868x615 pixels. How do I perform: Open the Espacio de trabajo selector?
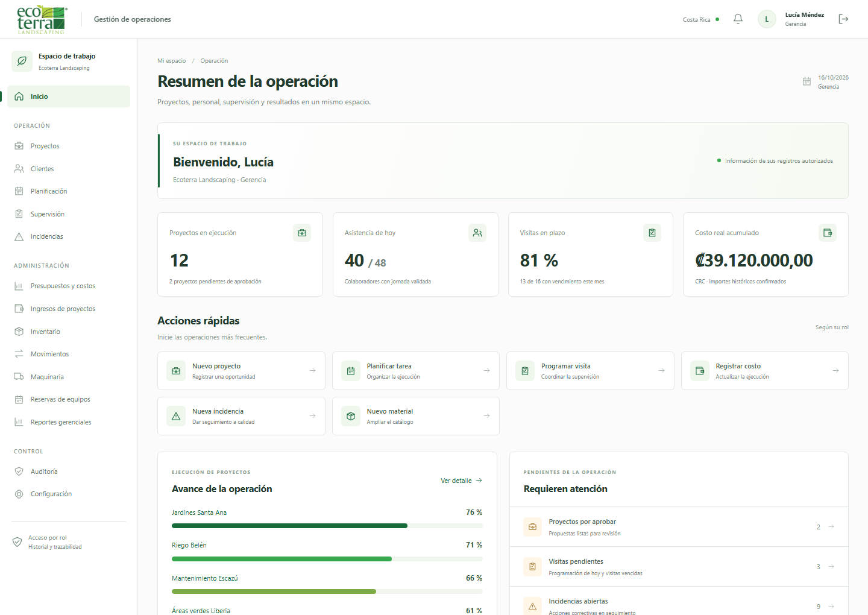[69, 61]
